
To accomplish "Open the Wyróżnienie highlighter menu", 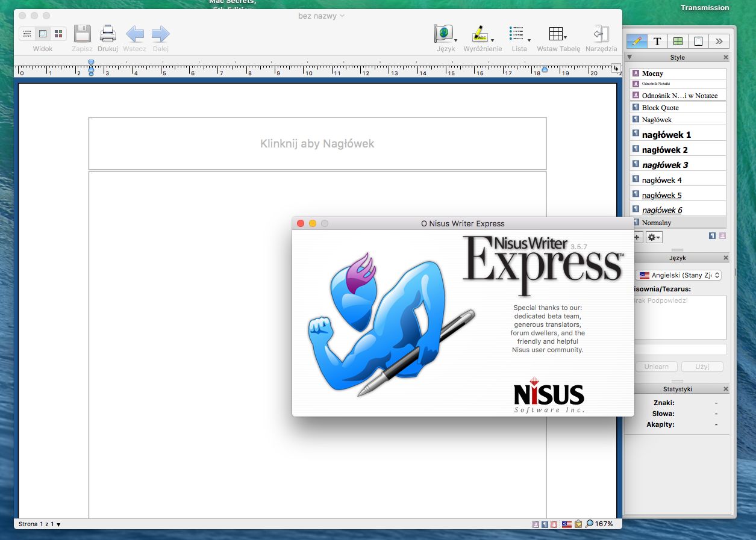I will (482, 34).
